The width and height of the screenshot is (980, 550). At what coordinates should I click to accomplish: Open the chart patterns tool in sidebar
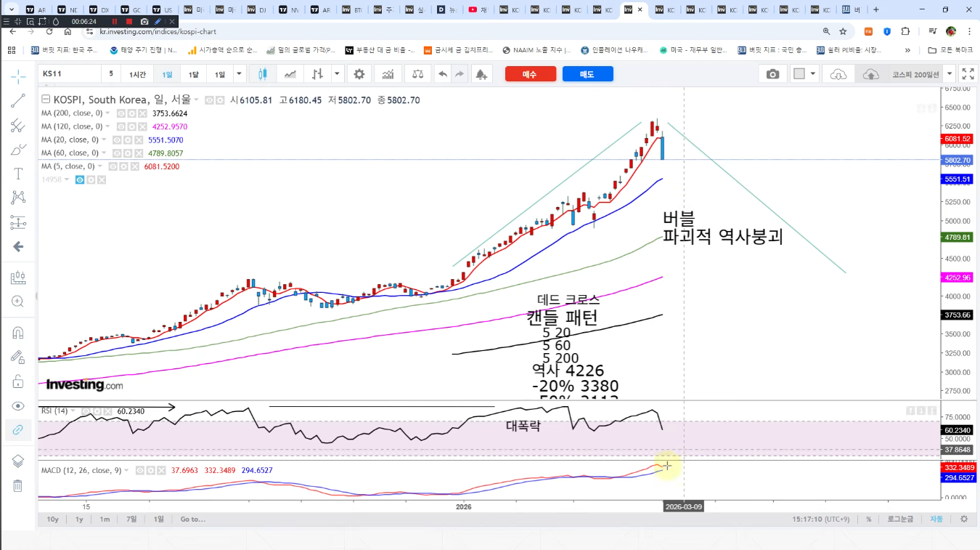[18, 198]
